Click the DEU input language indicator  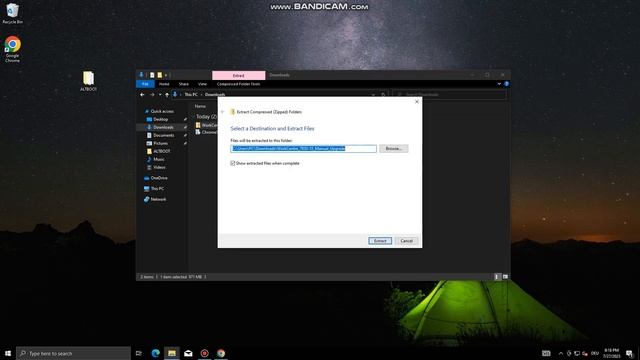pos(595,353)
